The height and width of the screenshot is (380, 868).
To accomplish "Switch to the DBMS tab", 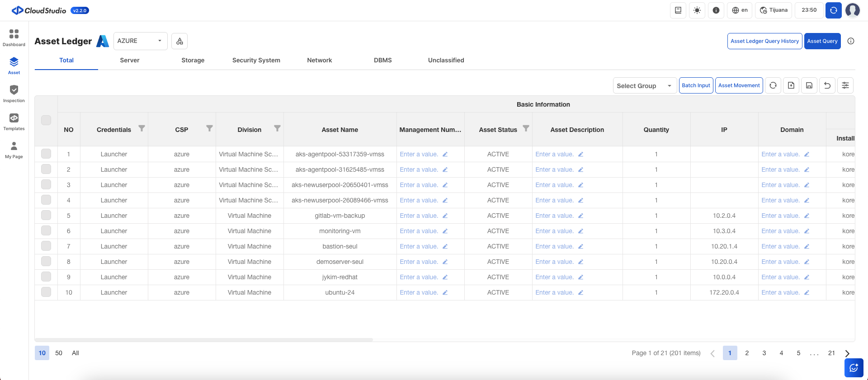I will pos(382,61).
